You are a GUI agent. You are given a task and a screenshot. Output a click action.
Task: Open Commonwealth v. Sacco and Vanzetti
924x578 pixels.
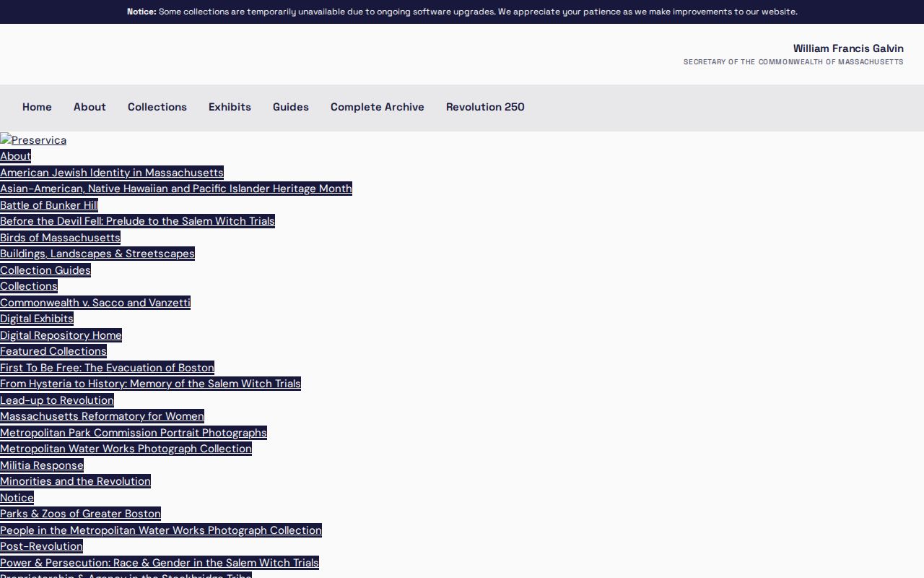tap(95, 303)
